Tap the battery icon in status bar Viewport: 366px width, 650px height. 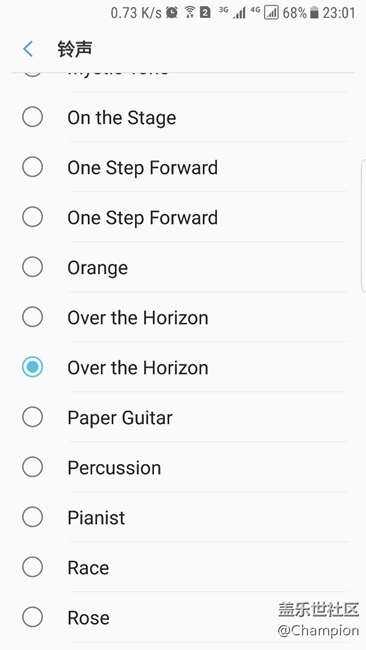tap(314, 13)
